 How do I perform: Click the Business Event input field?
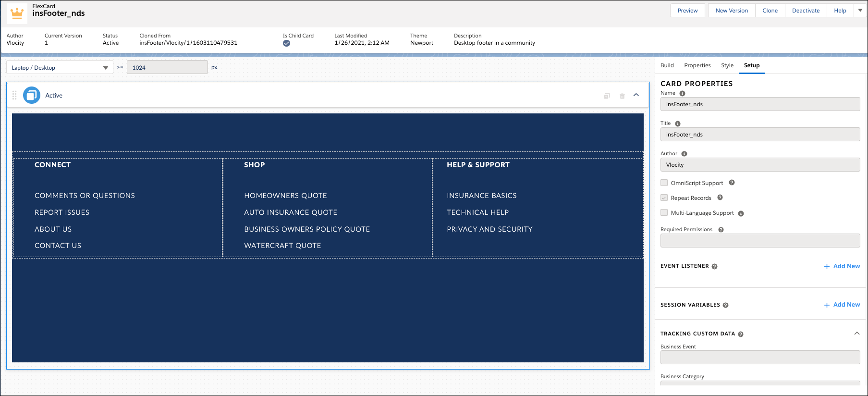[760, 358]
